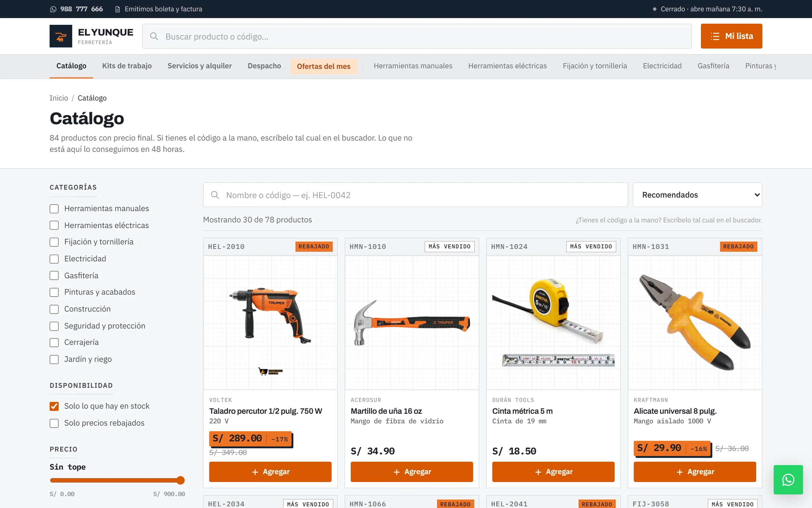Select the Construcción category checkbox
Viewport: 812px width, 508px height.
pyautogui.click(x=54, y=309)
